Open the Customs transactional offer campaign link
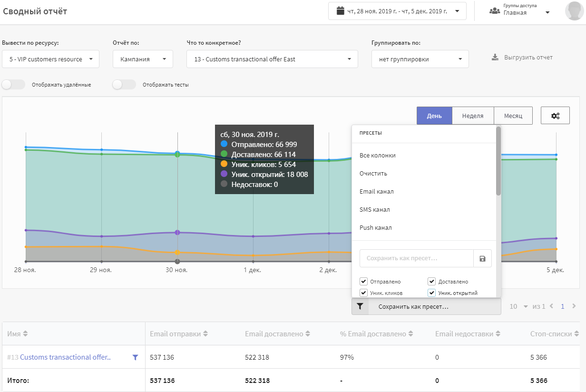Viewport: 586px width, 392px height. (65, 357)
